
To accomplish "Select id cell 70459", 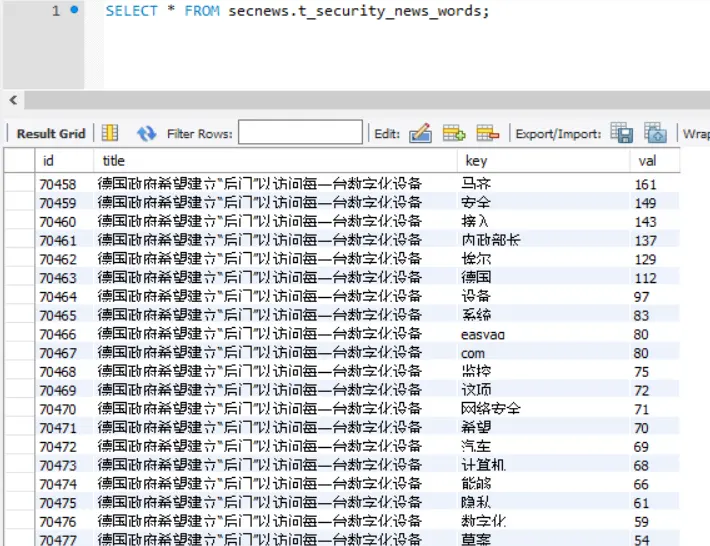I will [64, 202].
